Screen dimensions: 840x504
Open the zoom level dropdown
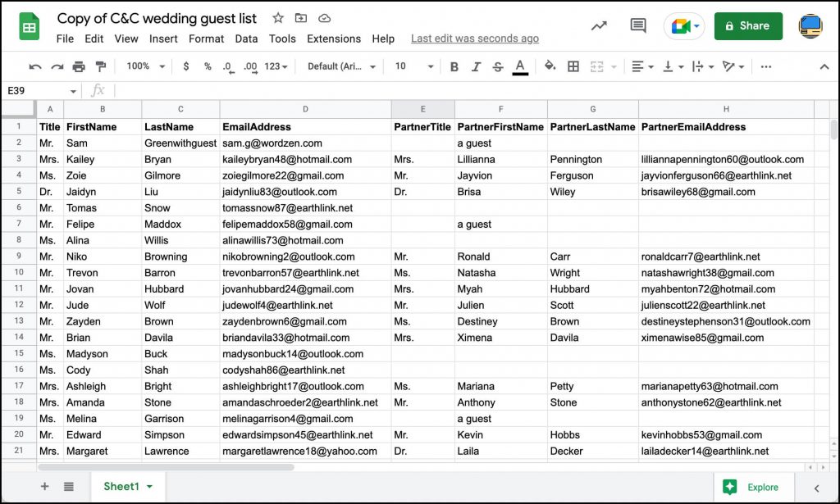pos(144,66)
